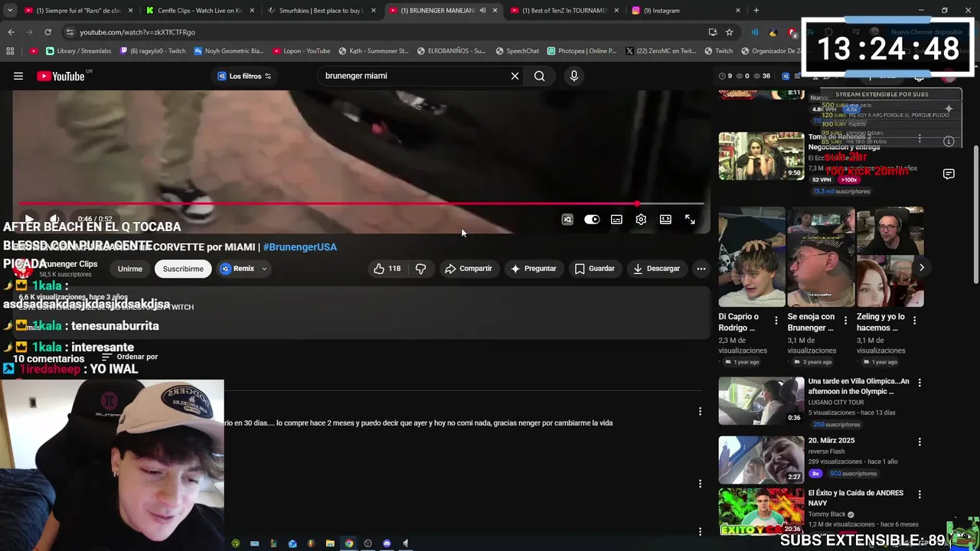Open the Library / Streamlabs bookmark
This screenshot has height=551, width=980.
[x=78, y=51]
